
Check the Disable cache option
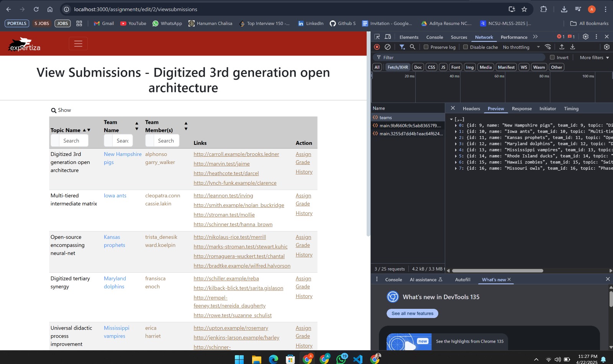(x=465, y=47)
